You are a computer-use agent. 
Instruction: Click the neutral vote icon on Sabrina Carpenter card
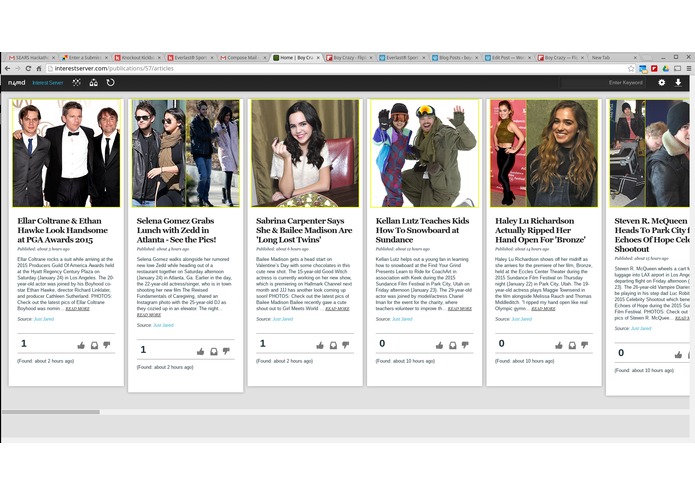point(333,346)
